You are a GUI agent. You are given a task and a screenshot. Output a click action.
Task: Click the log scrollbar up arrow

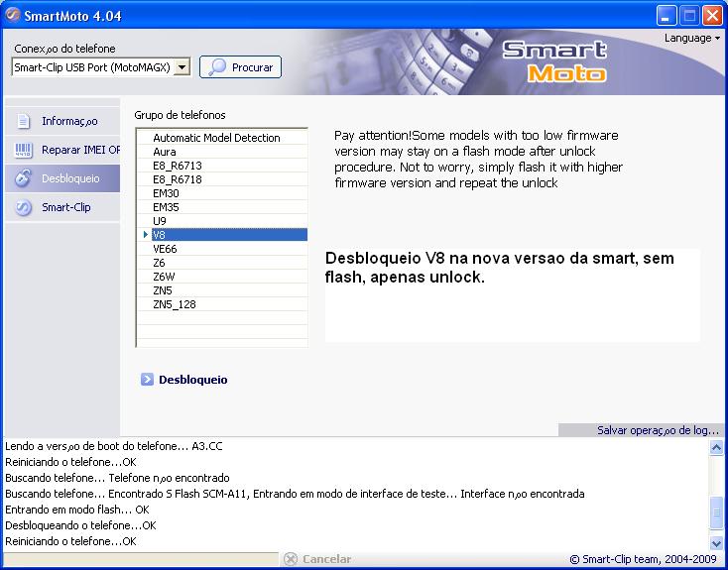click(716, 447)
